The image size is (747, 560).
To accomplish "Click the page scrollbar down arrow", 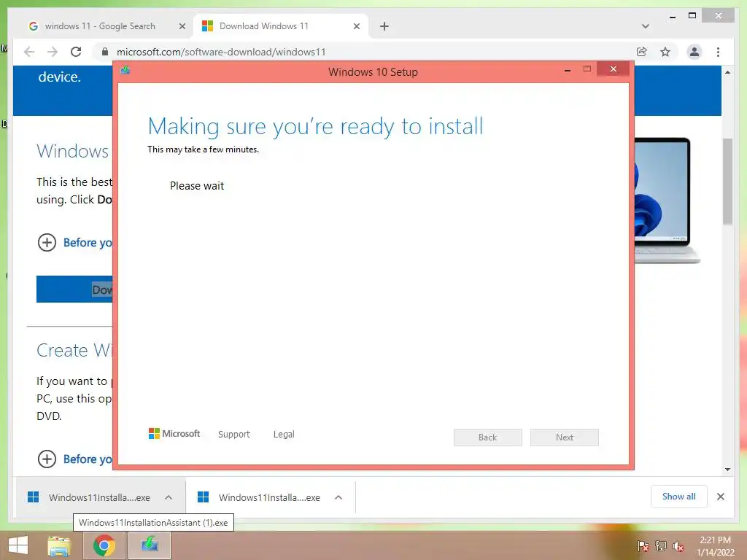I will pos(727,470).
